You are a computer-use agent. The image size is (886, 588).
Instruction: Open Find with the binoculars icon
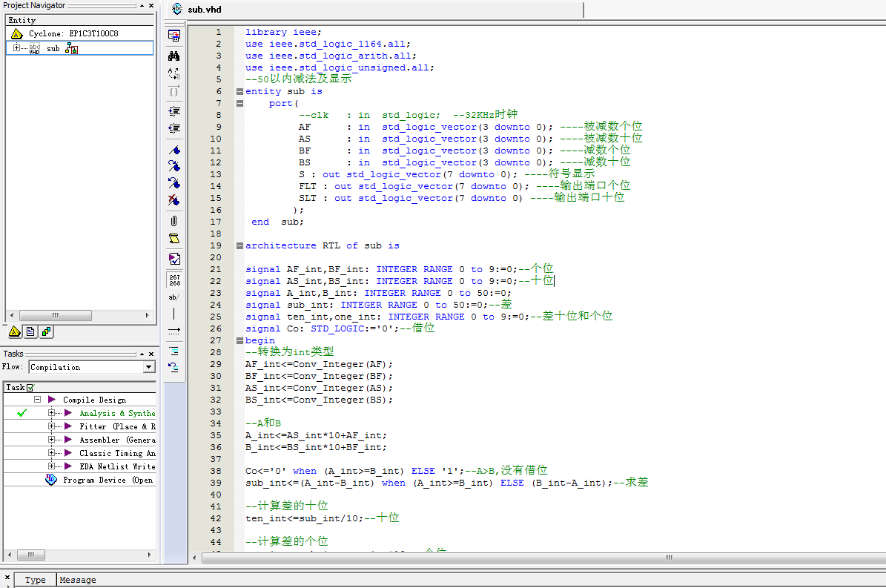(x=174, y=56)
